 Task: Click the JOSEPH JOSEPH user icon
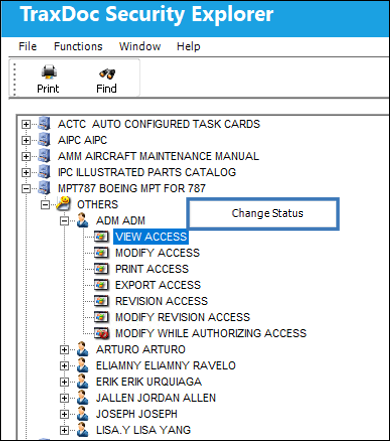[x=83, y=414]
